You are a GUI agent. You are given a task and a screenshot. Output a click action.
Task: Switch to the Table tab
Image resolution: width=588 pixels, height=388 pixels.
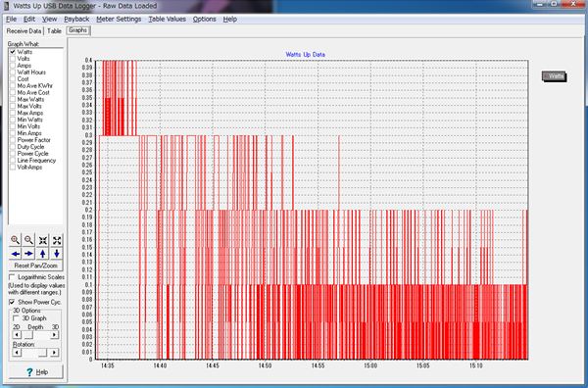(54, 31)
